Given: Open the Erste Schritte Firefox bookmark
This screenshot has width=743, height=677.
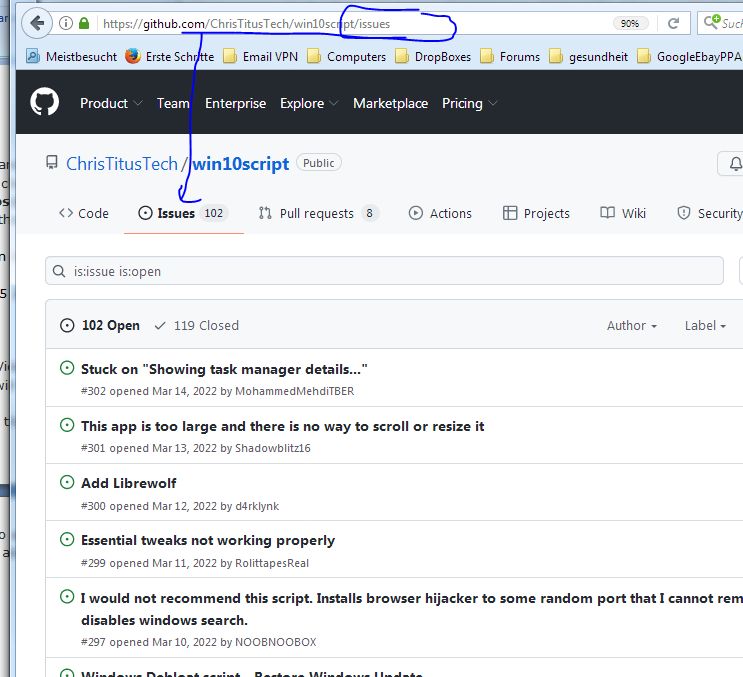Looking at the screenshot, I should (x=170, y=56).
